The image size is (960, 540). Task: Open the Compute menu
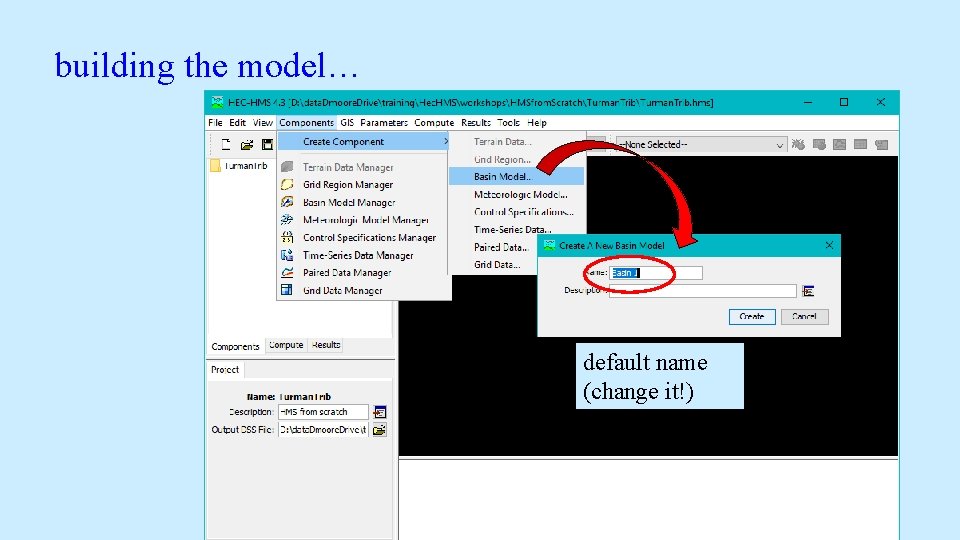point(434,122)
